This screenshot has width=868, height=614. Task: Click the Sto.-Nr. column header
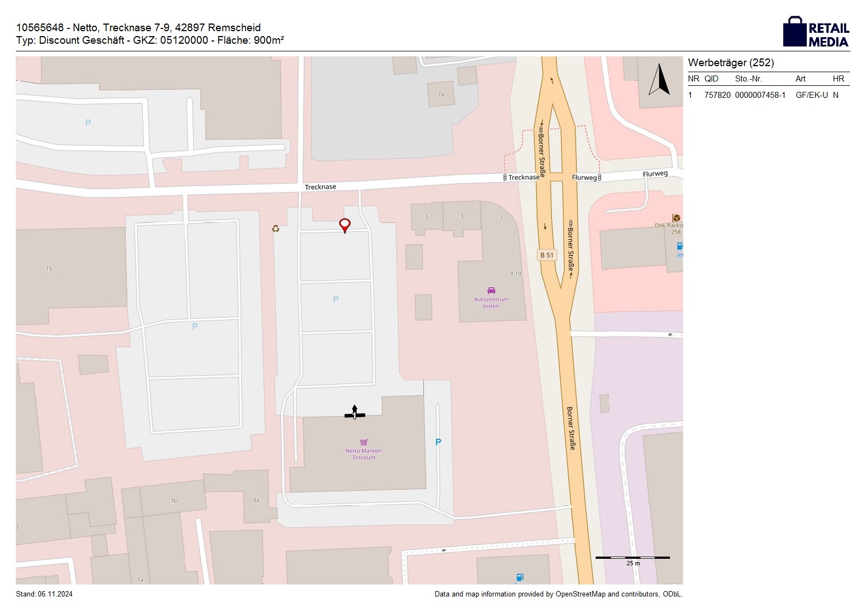pyautogui.click(x=748, y=79)
